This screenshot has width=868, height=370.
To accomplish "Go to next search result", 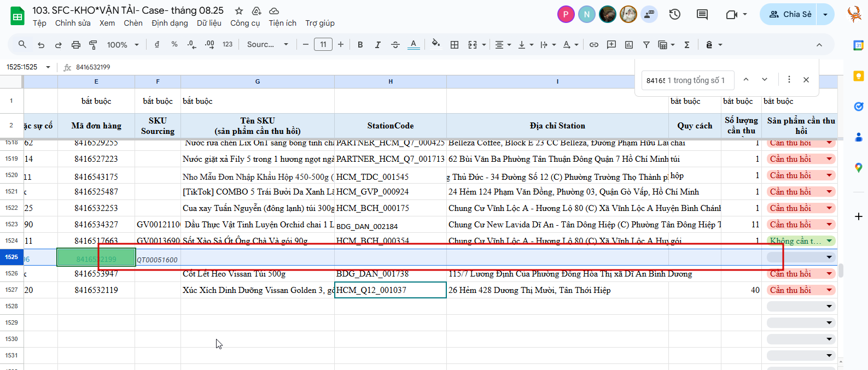I will (765, 80).
